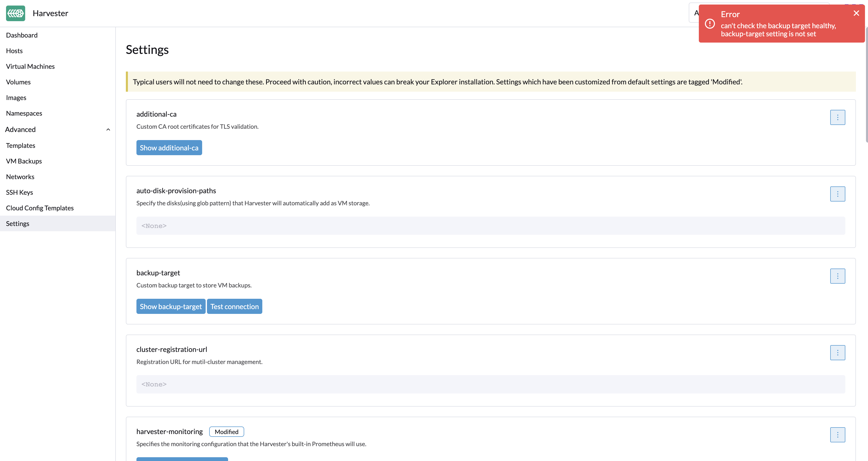Test connection for the backup target

click(235, 306)
